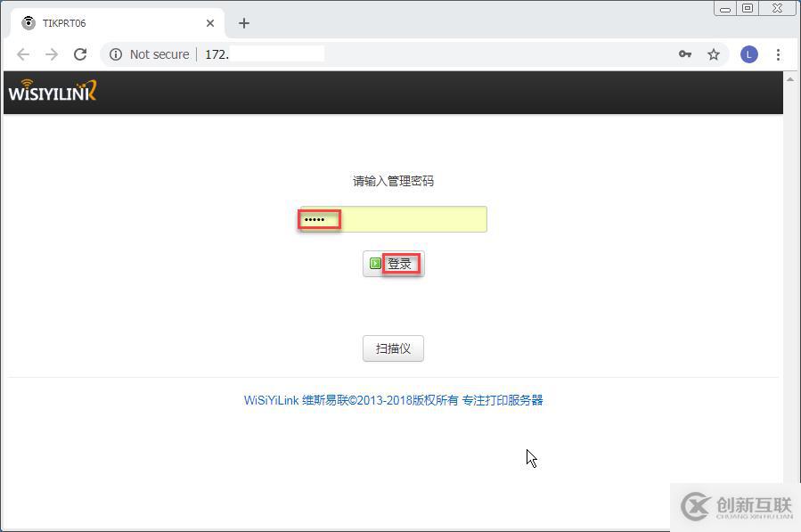801x532 pixels.
Task: Open a new browser tab
Action: click(243, 22)
